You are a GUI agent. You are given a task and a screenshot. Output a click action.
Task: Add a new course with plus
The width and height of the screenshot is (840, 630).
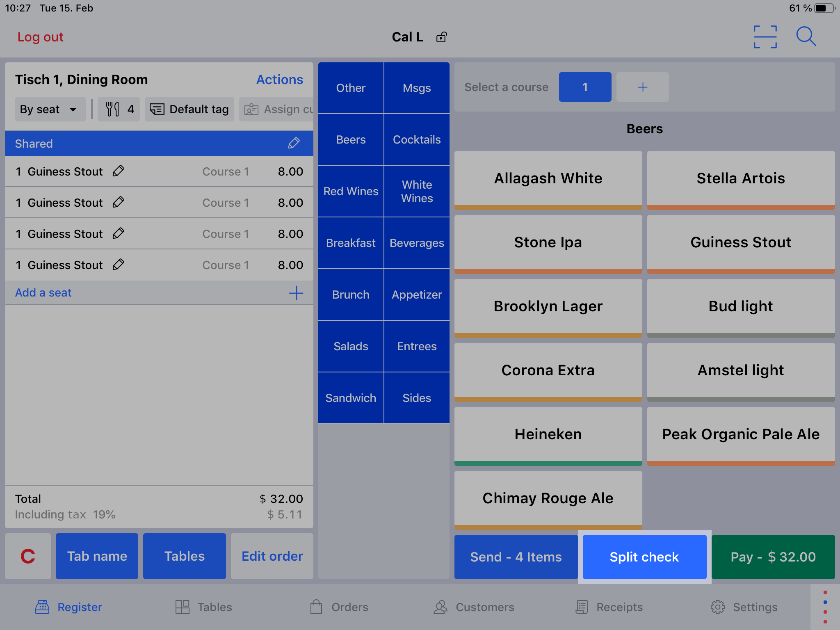[642, 87]
